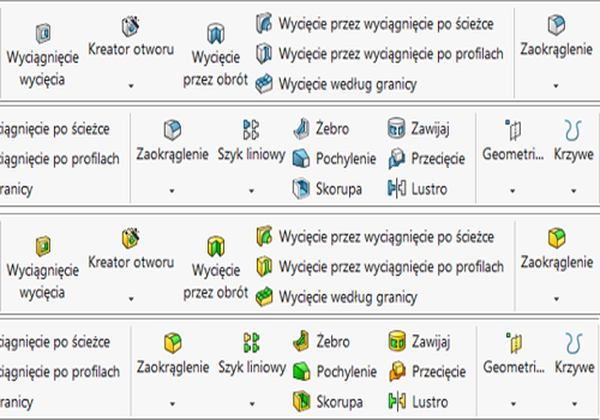Click the blue Zawijaj wrap icon
The image size is (600, 420).
[396, 128]
